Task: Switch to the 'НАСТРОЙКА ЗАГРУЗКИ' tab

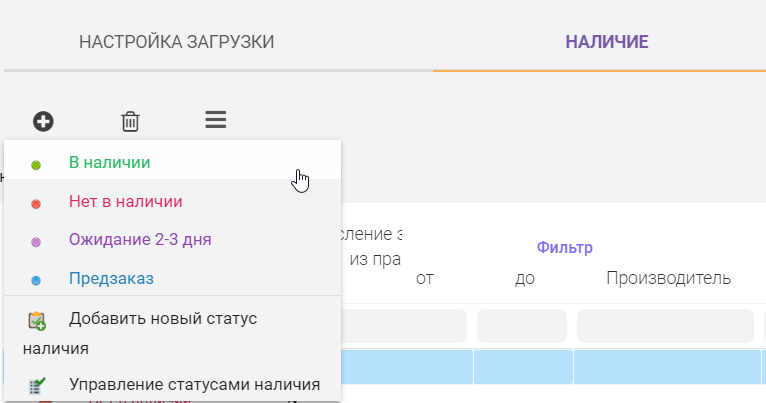Action: click(x=176, y=42)
